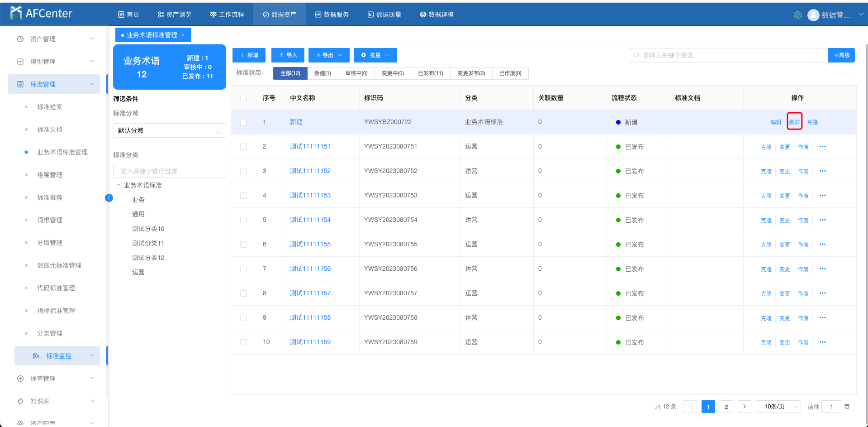The width and height of the screenshot is (868, 427).
Task: Open the 数据建模 menu
Action: 437,14
